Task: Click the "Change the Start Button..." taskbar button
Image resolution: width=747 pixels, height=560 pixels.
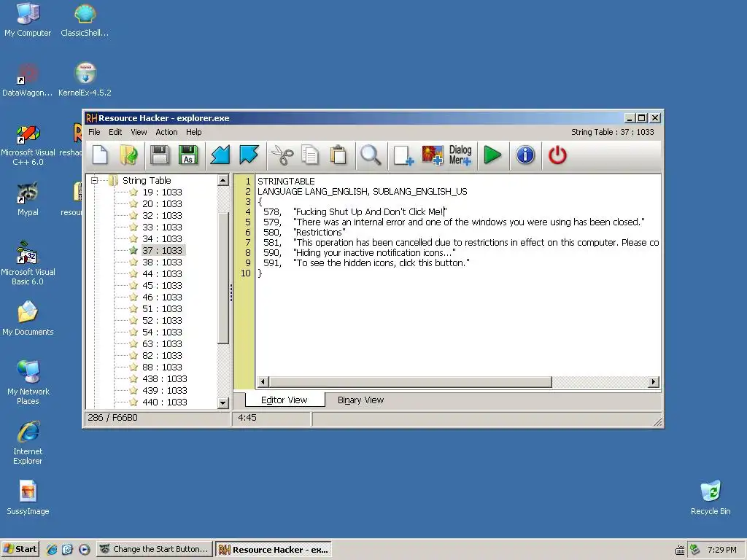Action: pyautogui.click(x=155, y=550)
